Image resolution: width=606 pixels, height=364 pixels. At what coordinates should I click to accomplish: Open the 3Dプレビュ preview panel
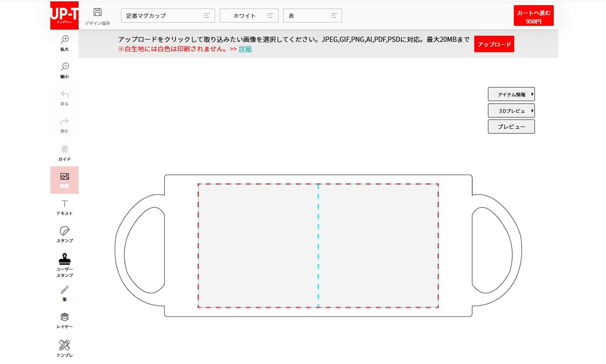pyautogui.click(x=511, y=110)
